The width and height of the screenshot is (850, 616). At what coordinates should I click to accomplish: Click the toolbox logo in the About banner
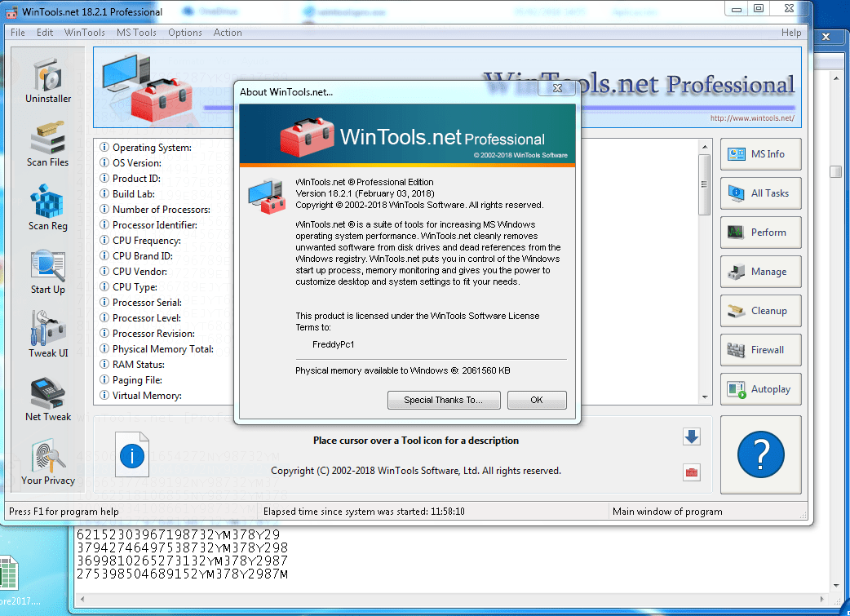click(307, 137)
